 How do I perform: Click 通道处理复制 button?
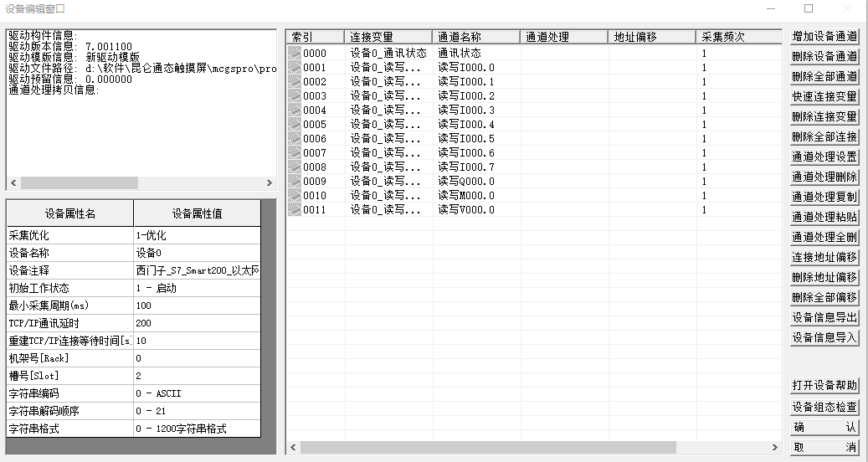824,197
